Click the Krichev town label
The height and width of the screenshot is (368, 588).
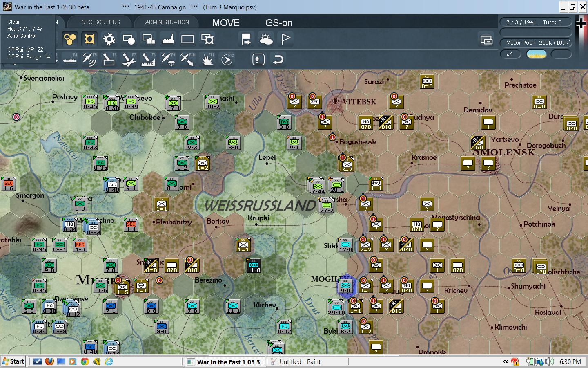point(456,291)
